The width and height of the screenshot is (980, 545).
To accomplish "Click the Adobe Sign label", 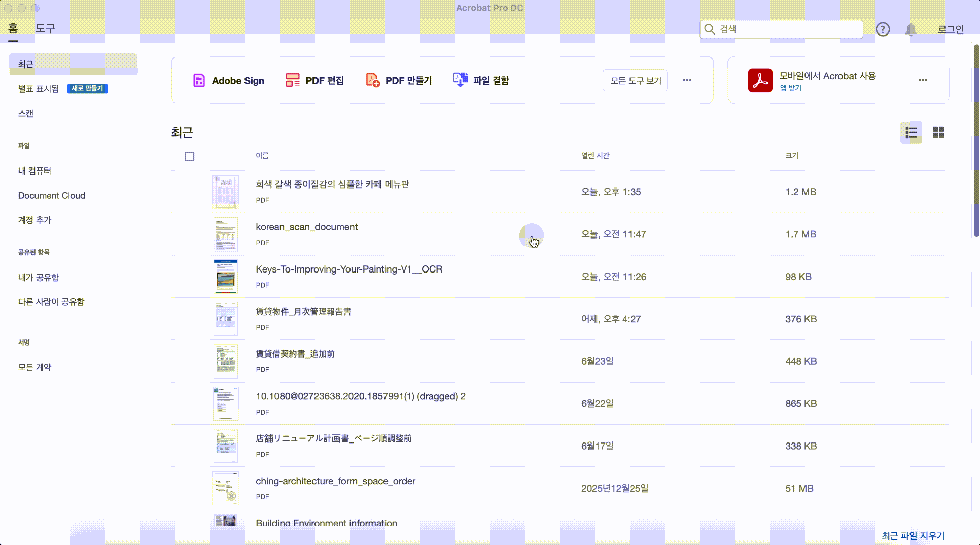I will point(238,81).
